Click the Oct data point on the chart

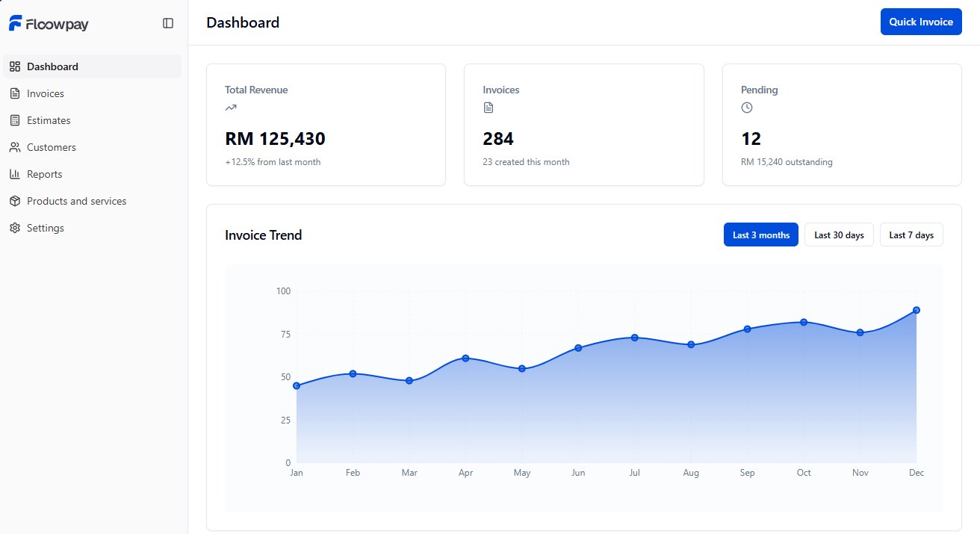[804, 322]
